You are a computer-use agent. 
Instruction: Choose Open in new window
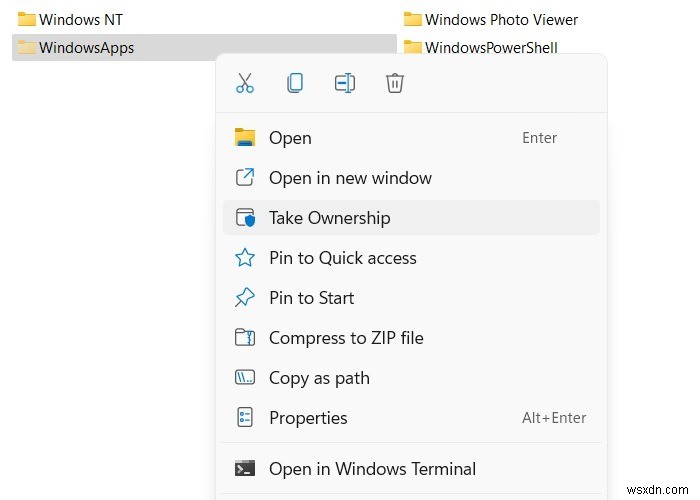tap(411, 178)
